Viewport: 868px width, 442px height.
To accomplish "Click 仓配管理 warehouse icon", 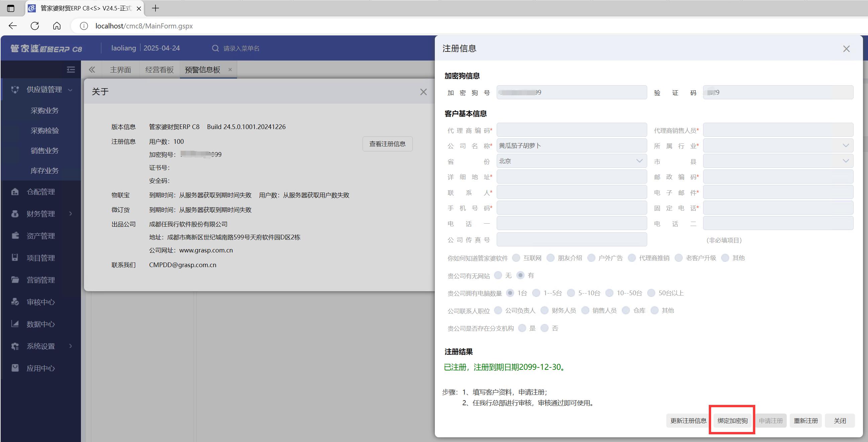I will [15, 192].
